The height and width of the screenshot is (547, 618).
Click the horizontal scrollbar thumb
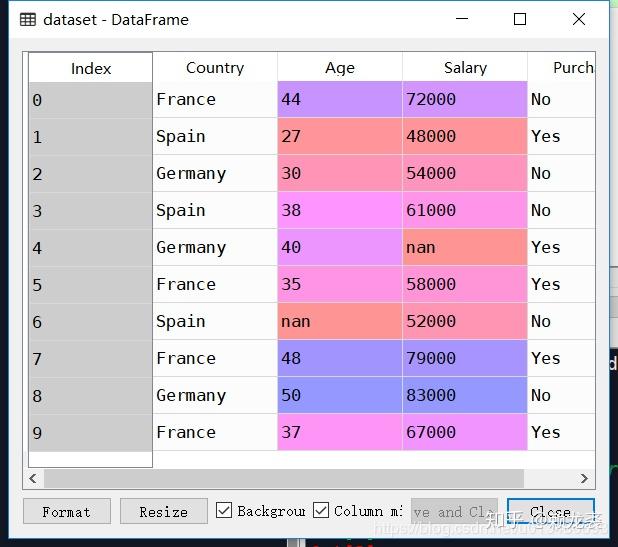(x=284, y=478)
